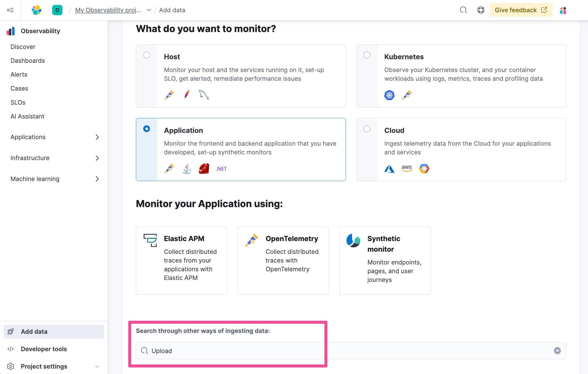The width and height of the screenshot is (588, 374).
Task: Open SLOs in the sidebar
Action: pyautogui.click(x=18, y=102)
